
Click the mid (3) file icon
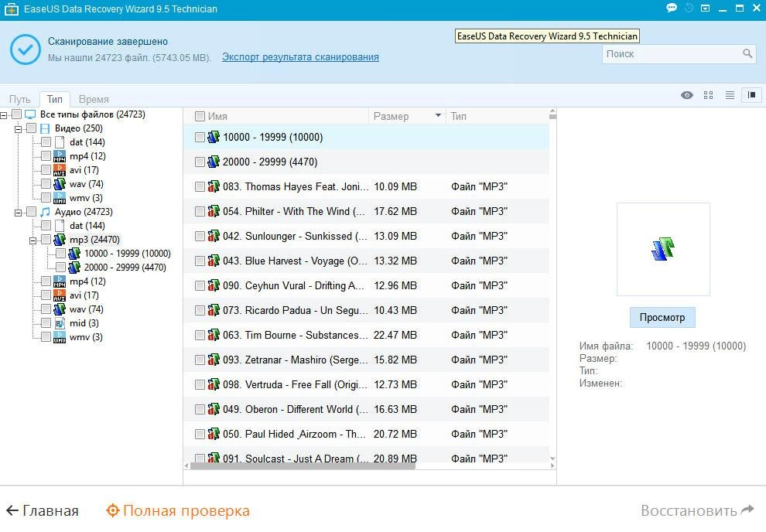(60, 323)
